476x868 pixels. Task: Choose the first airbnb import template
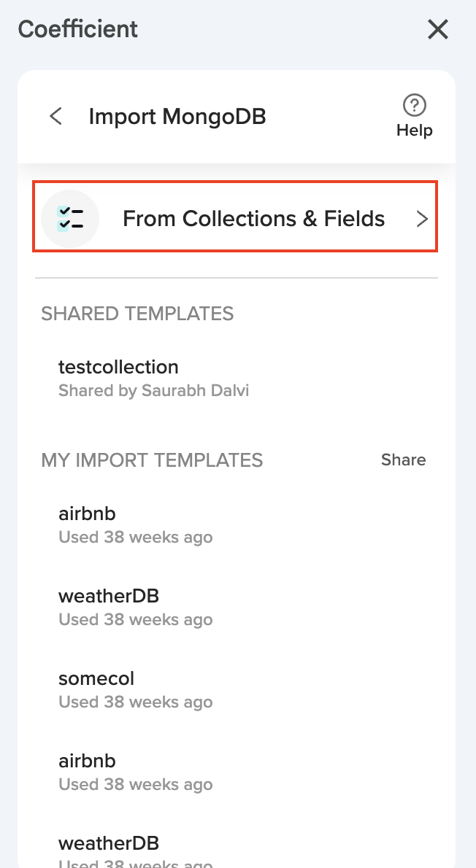coord(87,514)
